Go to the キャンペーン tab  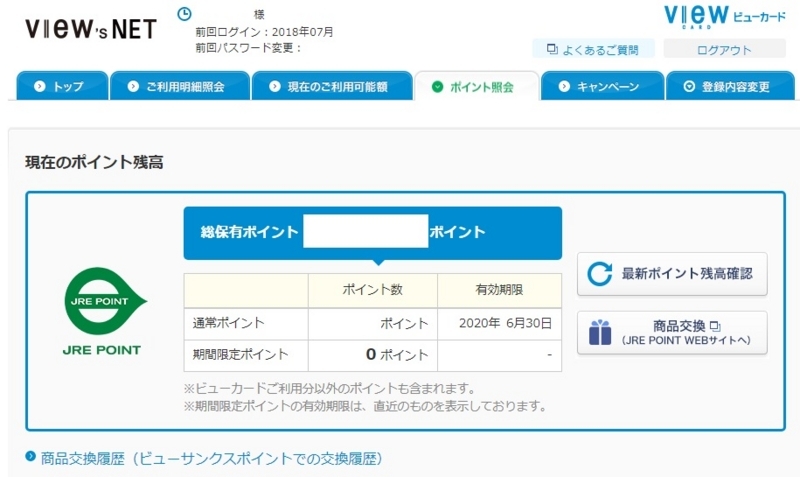[x=603, y=86]
